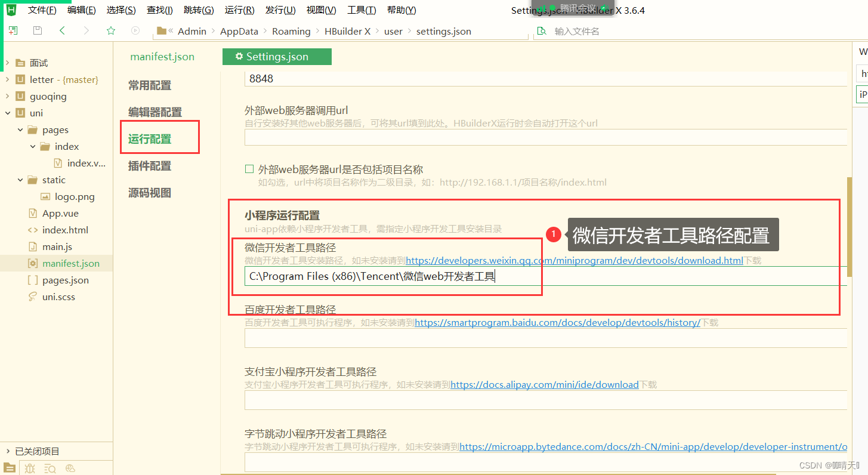Click the main.js file icon

(33, 246)
